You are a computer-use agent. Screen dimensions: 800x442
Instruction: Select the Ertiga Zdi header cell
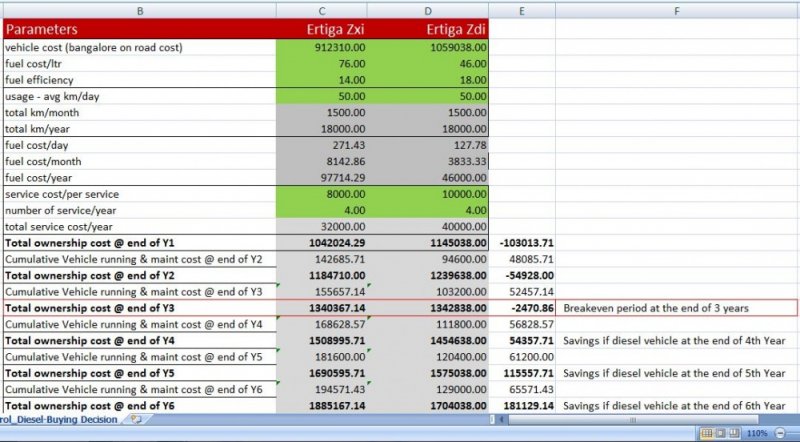428,29
